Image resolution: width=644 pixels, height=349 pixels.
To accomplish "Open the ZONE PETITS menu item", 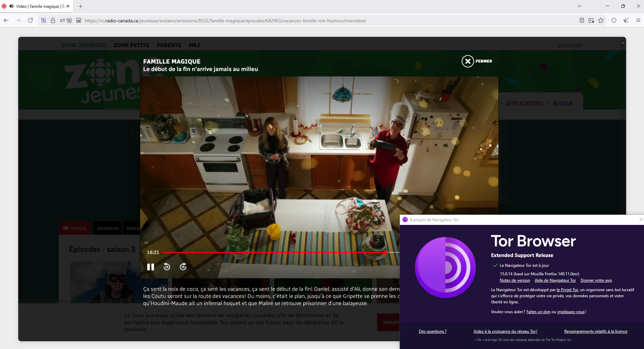I will pos(131,45).
